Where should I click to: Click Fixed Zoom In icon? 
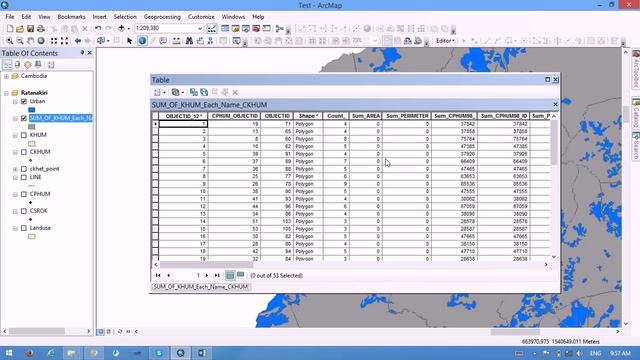point(54,41)
